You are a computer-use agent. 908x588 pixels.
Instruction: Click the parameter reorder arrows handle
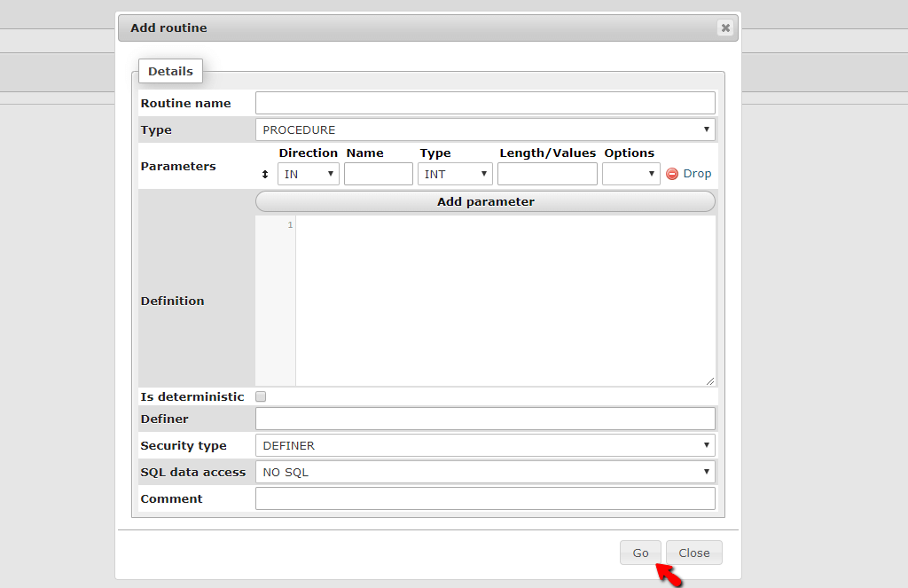pos(265,175)
